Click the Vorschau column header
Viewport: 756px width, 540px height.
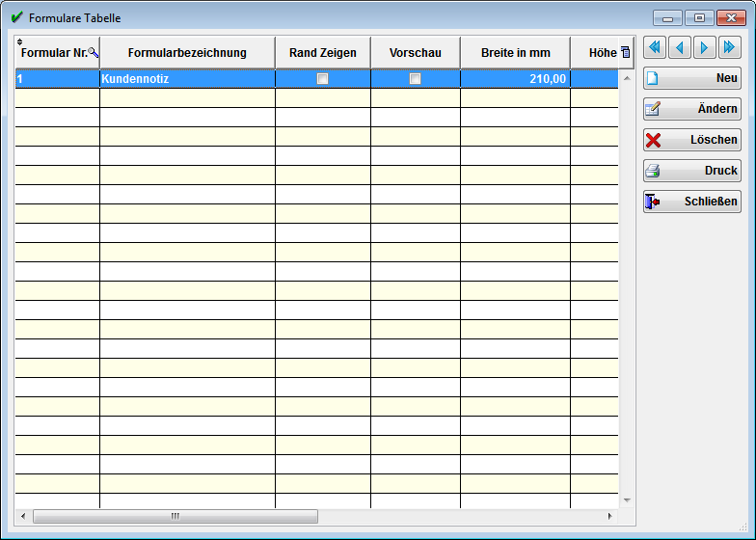pyautogui.click(x=416, y=52)
